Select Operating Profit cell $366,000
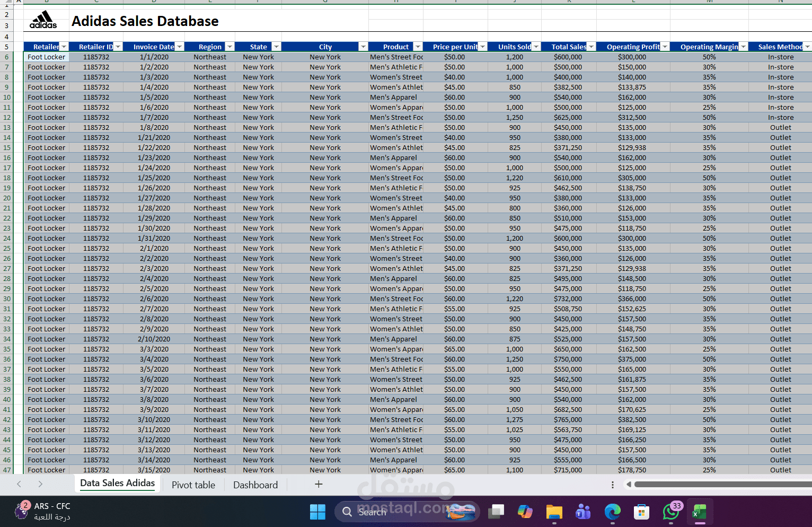Viewport: 812px width, 527px height. (633, 298)
